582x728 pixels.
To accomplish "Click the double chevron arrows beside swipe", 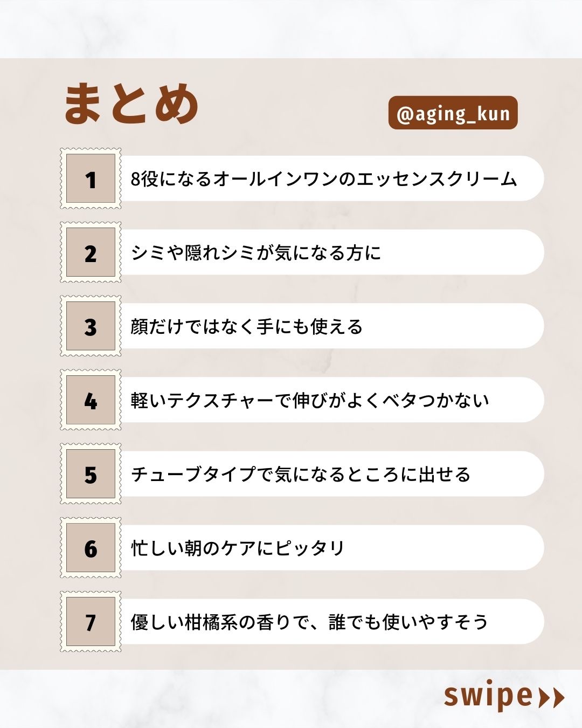I will pos(551,697).
